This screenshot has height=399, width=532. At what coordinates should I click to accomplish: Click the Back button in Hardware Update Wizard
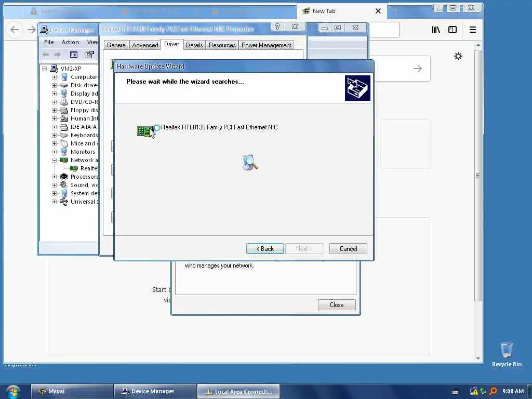pyautogui.click(x=265, y=249)
